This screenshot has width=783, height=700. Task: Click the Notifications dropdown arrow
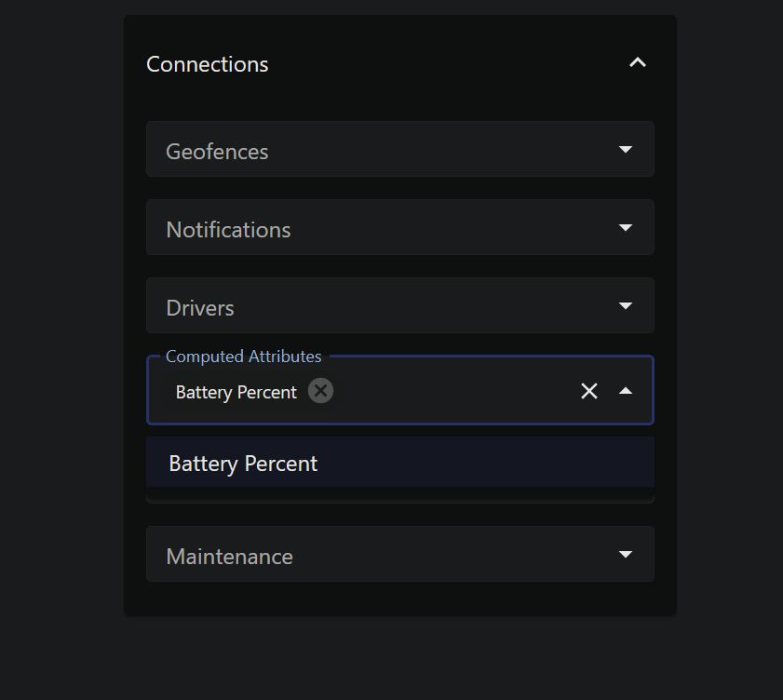(626, 228)
